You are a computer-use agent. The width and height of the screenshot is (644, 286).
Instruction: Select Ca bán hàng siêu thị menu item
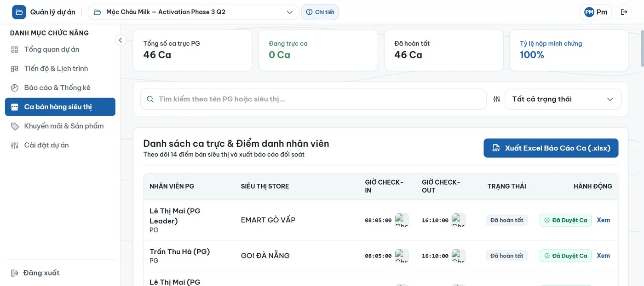click(60, 107)
